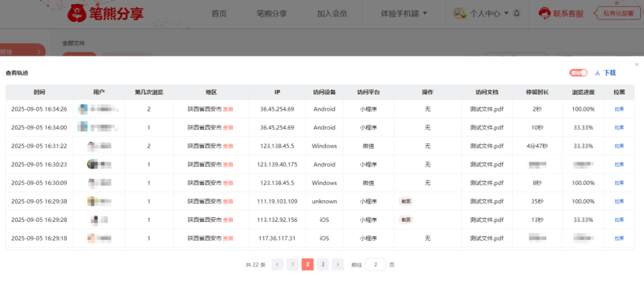The image size is (644, 284).
Task: Click user avatar in the 16:34:26 row
Action: pos(82,109)
